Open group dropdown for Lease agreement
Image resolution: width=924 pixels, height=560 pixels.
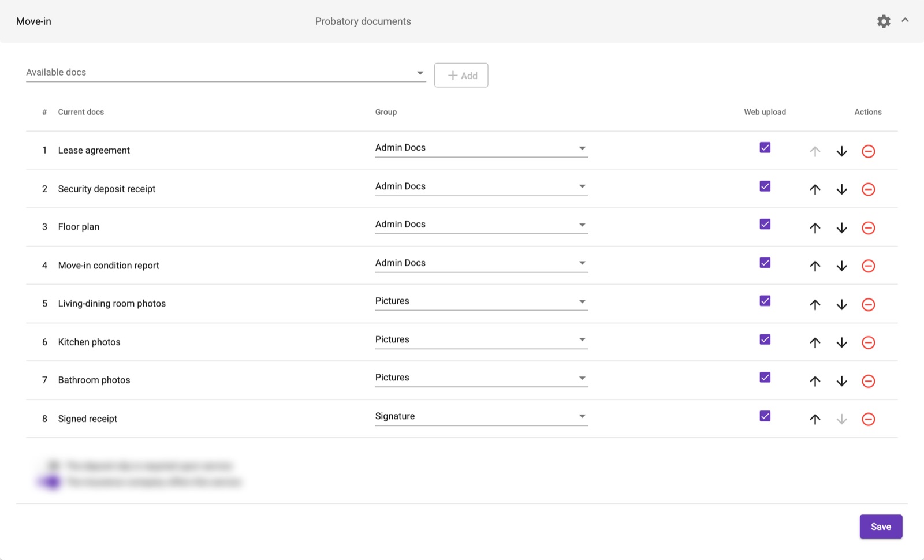coord(482,148)
